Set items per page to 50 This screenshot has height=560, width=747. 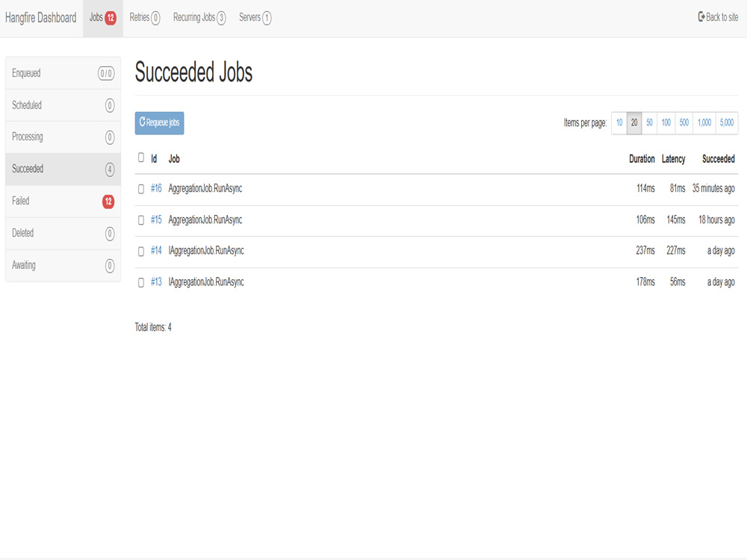[649, 123]
